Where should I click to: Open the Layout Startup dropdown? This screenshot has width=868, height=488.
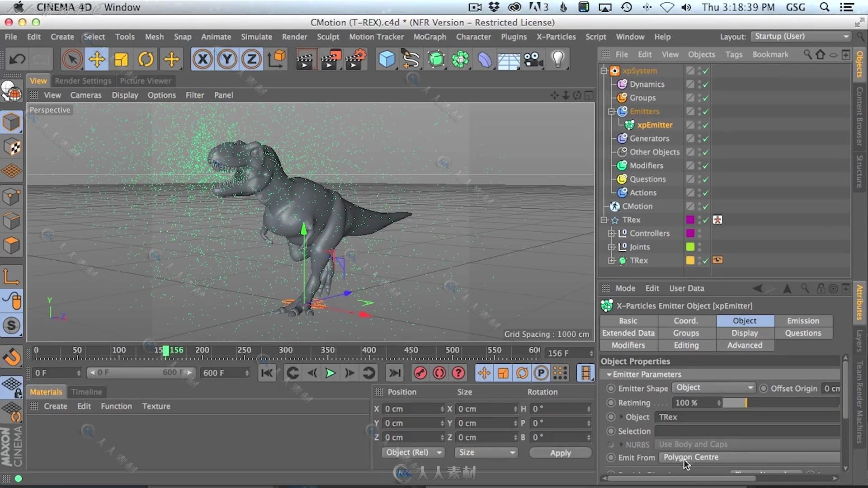coord(801,36)
